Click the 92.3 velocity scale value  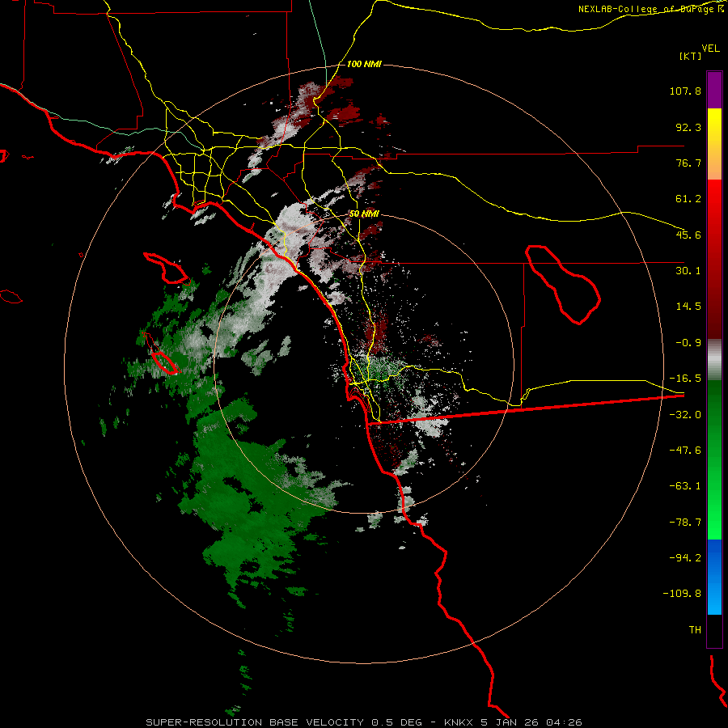688,127
